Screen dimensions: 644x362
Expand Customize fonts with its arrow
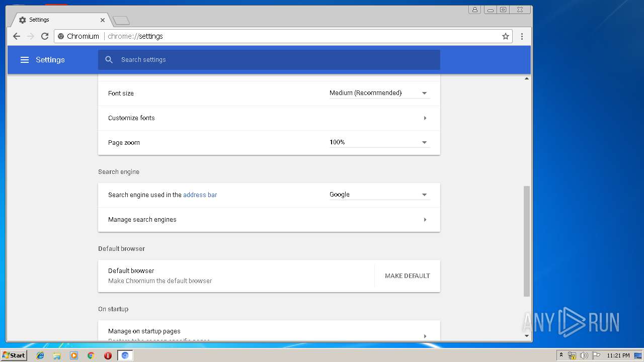425,118
